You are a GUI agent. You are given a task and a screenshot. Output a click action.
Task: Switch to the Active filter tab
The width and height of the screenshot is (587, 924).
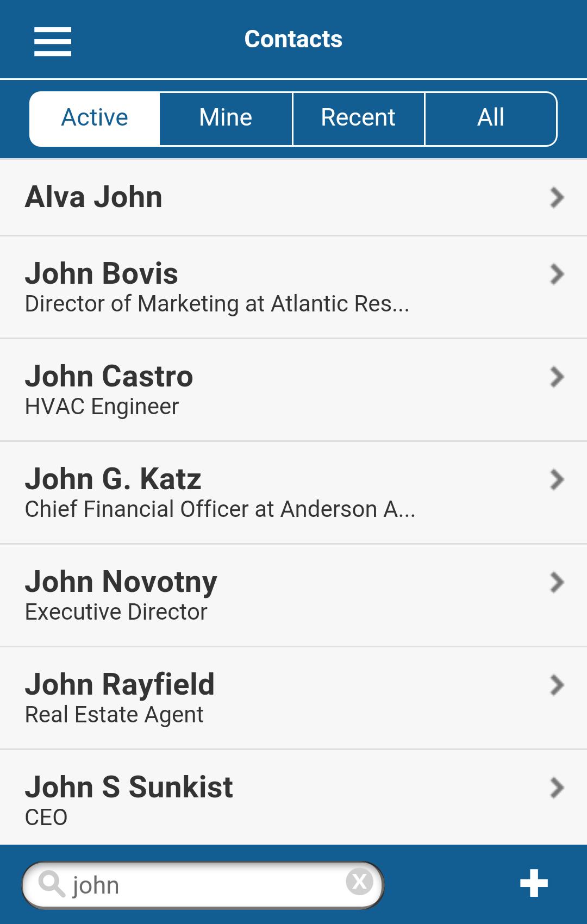coord(95,118)
